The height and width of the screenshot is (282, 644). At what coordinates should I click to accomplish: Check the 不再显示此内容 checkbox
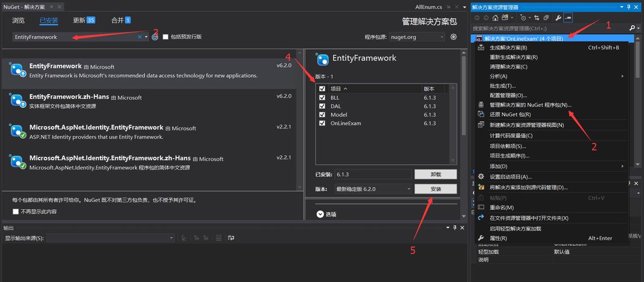16,211
